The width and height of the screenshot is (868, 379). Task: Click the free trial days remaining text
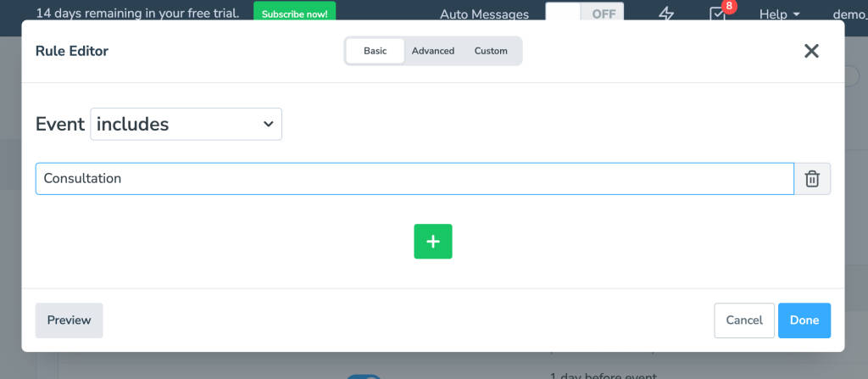138,14
